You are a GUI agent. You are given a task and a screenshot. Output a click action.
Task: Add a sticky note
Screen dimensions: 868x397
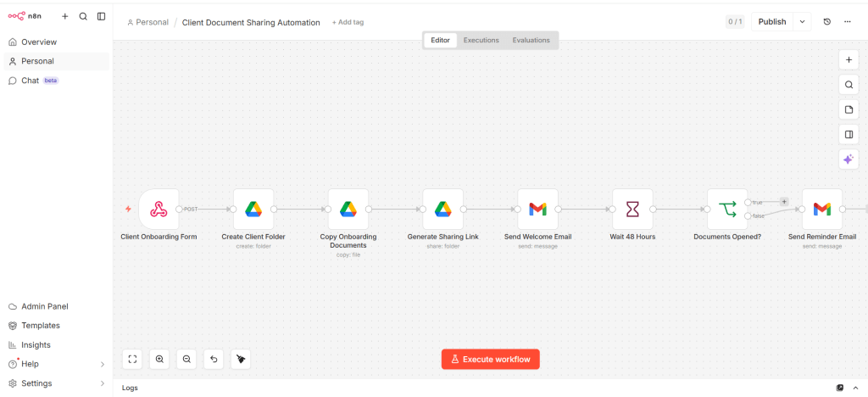[849, 109]
